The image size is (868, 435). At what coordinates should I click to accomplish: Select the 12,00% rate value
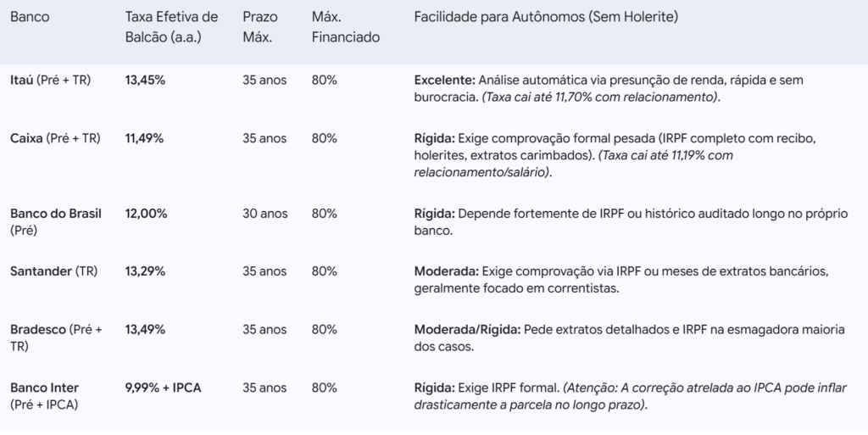click(x=146, y=214)
